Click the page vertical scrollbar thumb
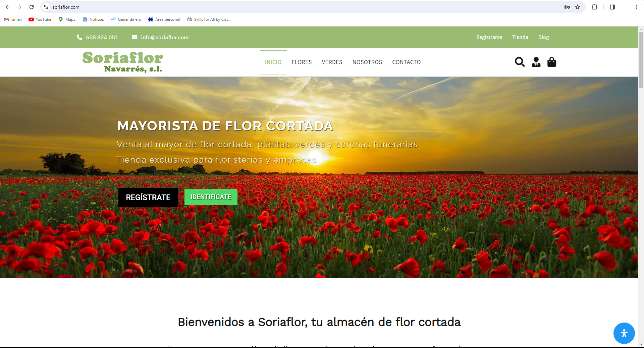644x348 pixels. (x=641, y=60)
